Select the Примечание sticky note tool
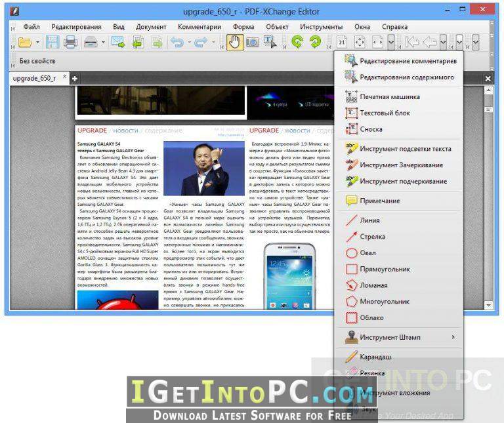The image size is (504, 423). pyautogui.click(x=399, y=201)
